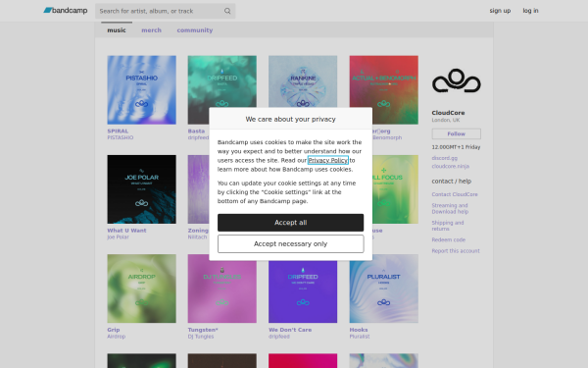Click Report this account link

(456, 251)
